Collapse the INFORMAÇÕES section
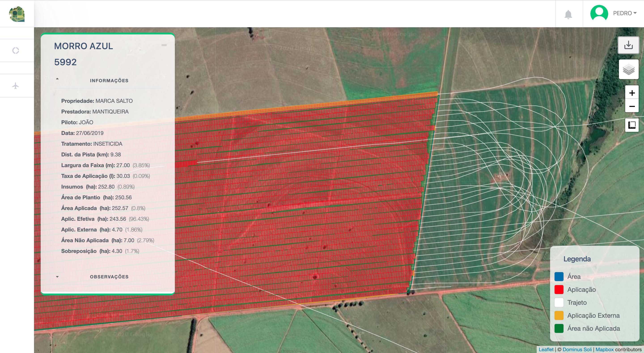 click(57, 79)
